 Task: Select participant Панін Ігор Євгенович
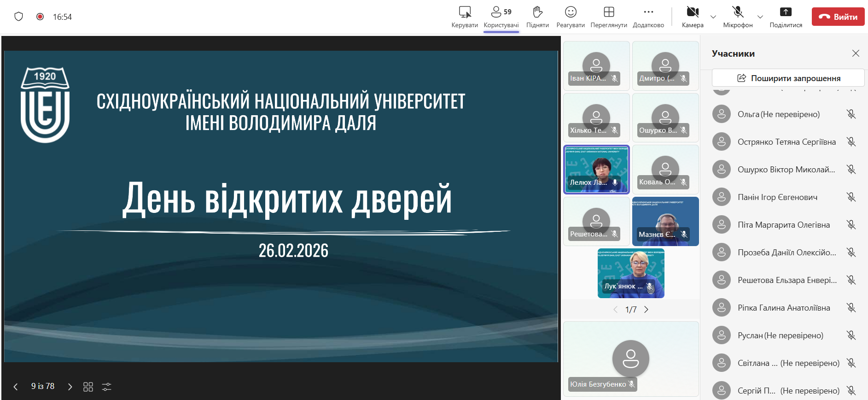pos(784,197)
